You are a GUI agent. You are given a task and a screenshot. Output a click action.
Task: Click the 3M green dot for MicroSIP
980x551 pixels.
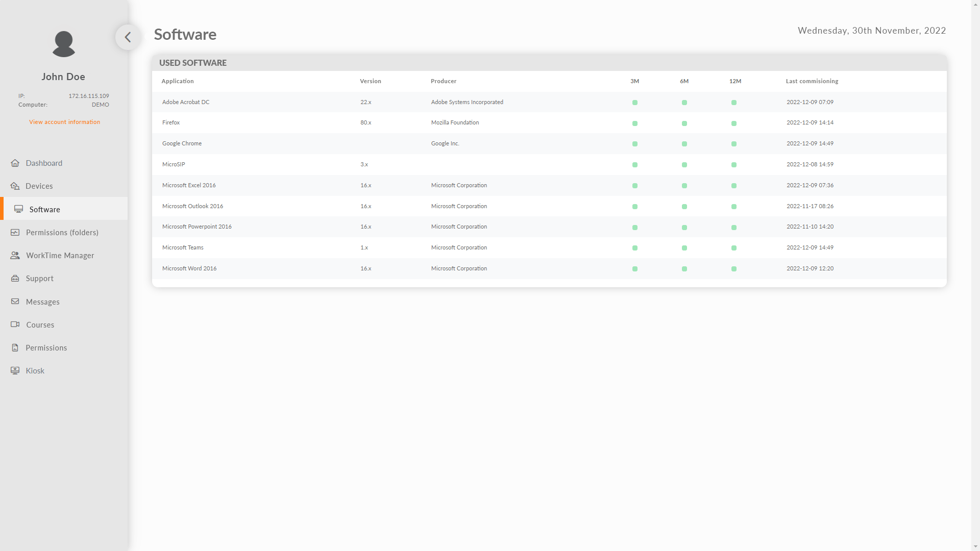[635, 165]
